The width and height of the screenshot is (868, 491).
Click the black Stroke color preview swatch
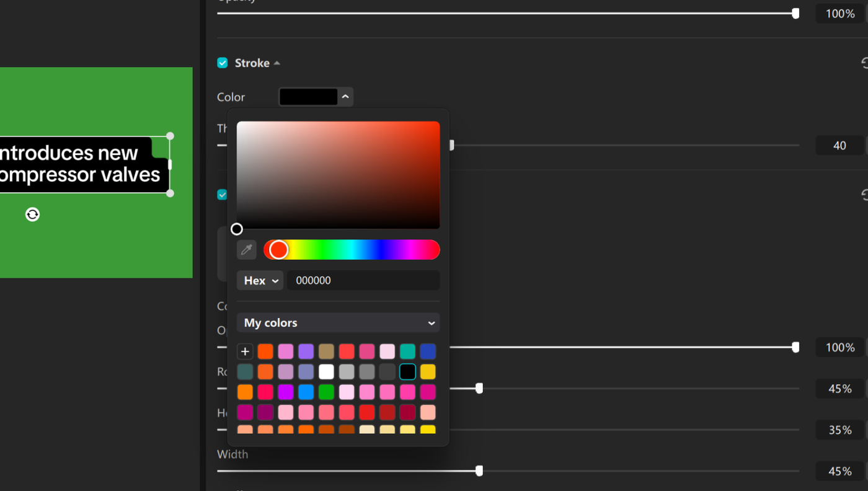tap(309, 97)
